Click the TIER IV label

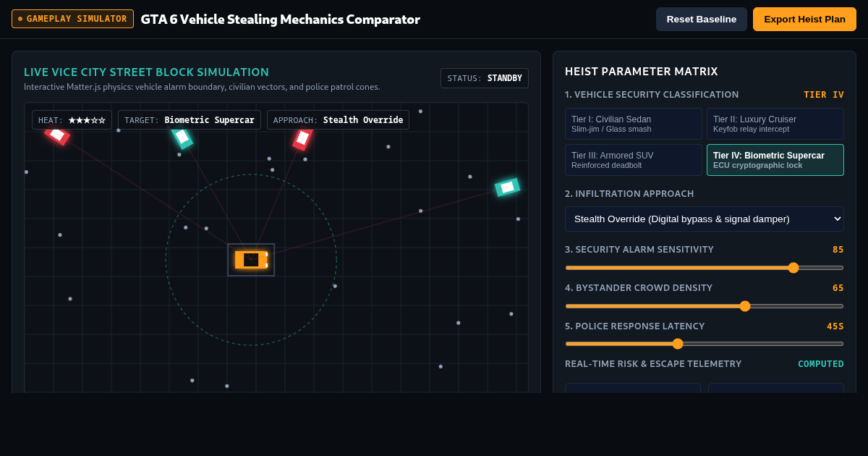(824, 95)
